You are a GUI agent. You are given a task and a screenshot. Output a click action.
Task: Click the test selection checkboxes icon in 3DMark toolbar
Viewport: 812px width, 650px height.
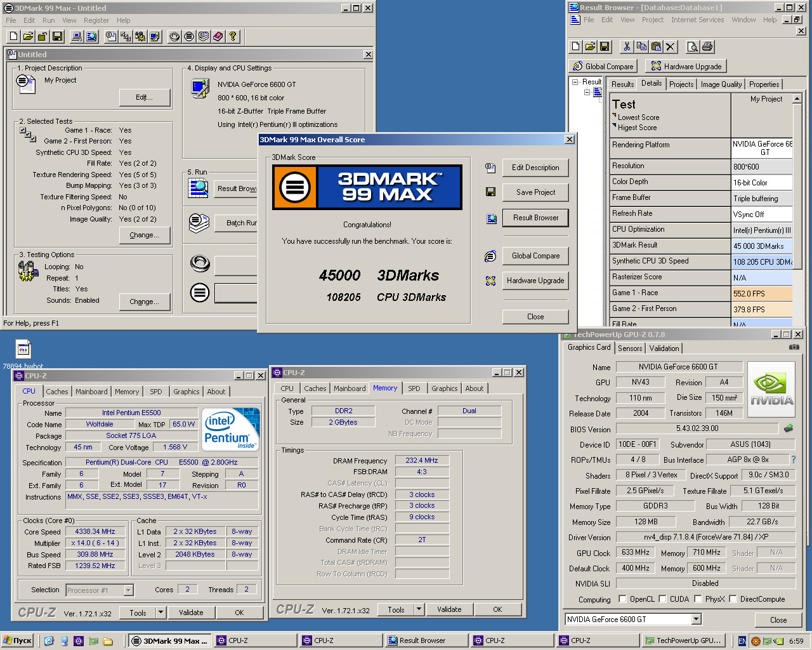pos(126,36)
